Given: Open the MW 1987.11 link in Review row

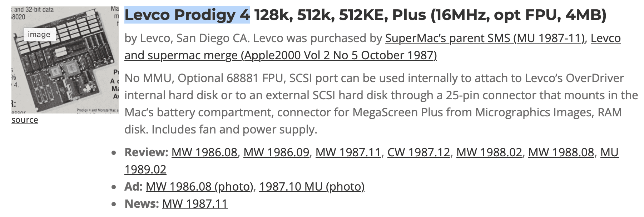Looking at the screenshot, I should 348,152.
